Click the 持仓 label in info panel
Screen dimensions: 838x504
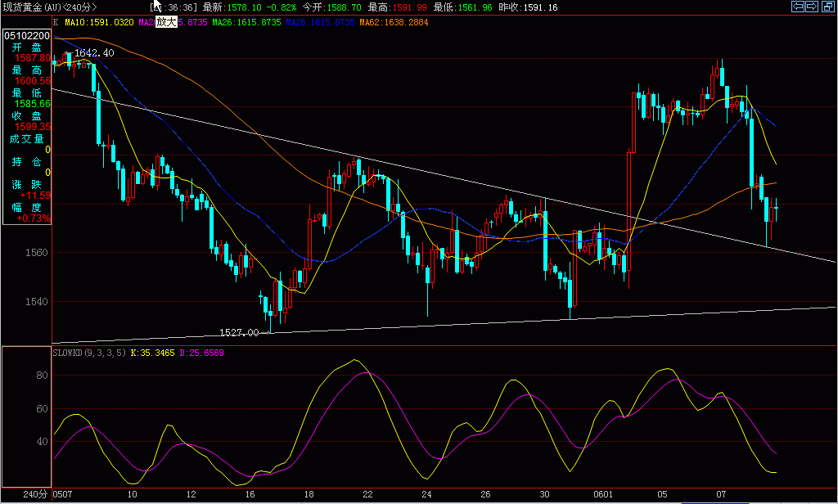click(x=27, y=162)
